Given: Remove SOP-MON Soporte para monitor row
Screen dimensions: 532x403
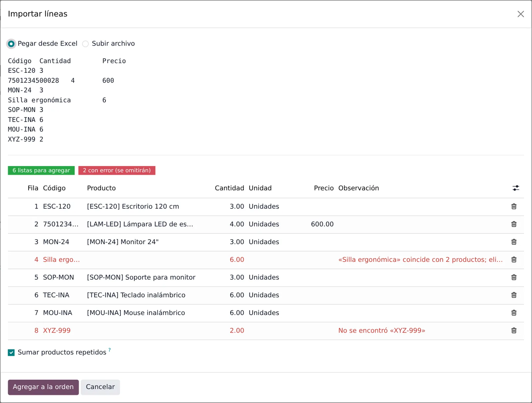Looking at the screenshot, I should 514,277.
